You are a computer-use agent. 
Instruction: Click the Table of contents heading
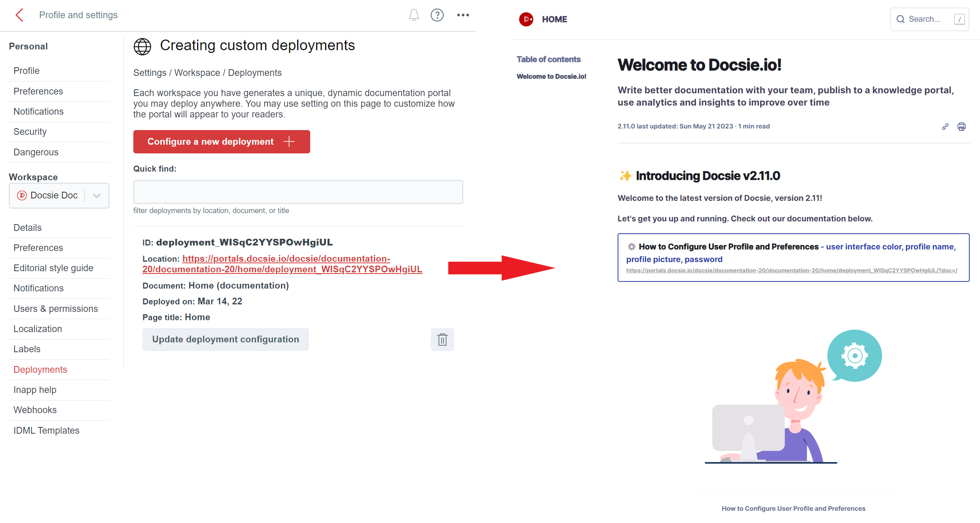[x=548, y=59]
